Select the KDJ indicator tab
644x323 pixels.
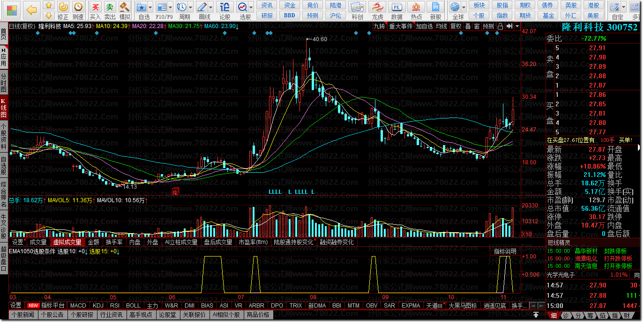click(98, 305)
